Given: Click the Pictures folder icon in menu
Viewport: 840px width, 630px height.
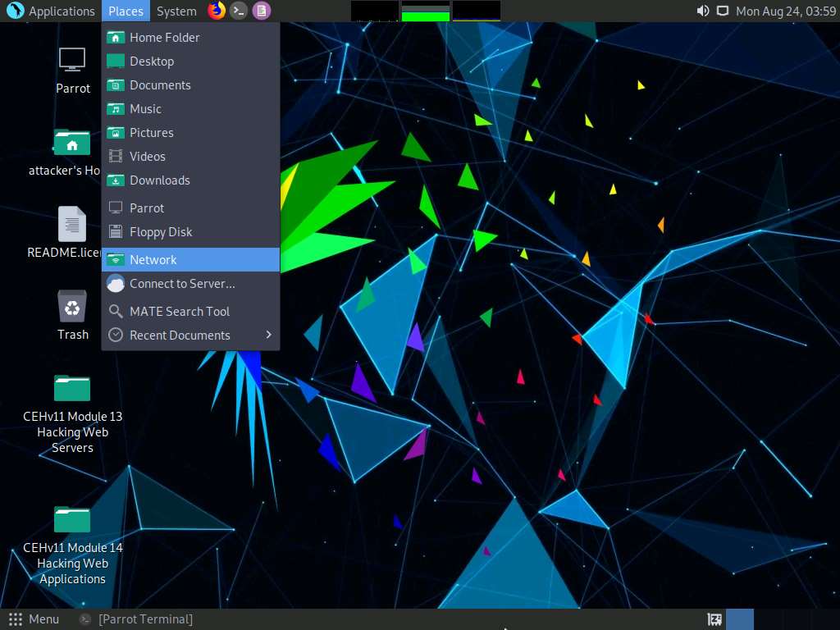Looking at the screenshot, I should pyautogui.click(x=115, y=132).
